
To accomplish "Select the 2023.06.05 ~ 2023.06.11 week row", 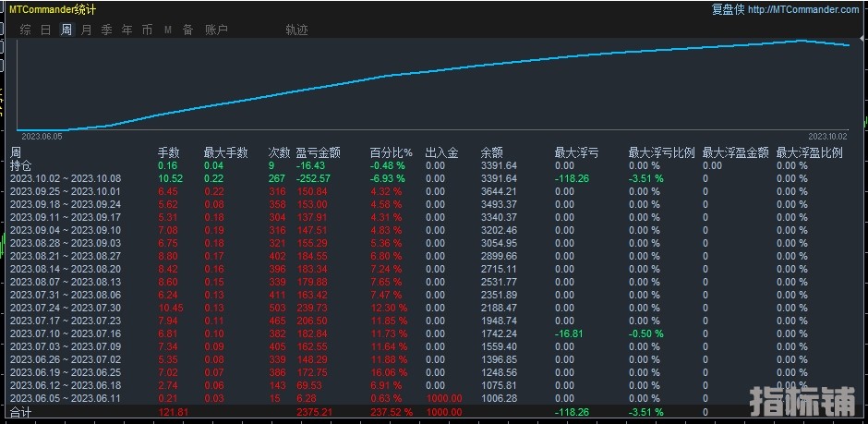I will coord(66,398).
